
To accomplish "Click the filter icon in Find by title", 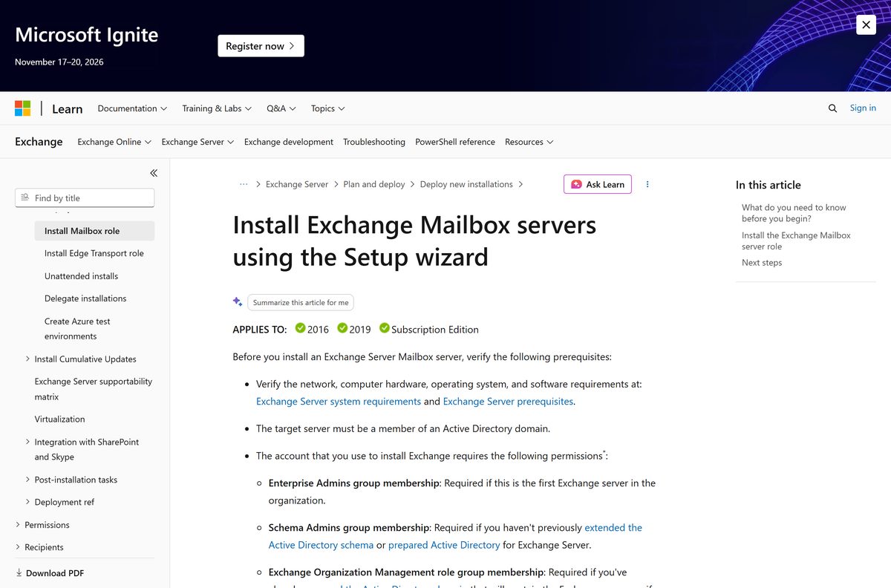I will pos(25,197).
